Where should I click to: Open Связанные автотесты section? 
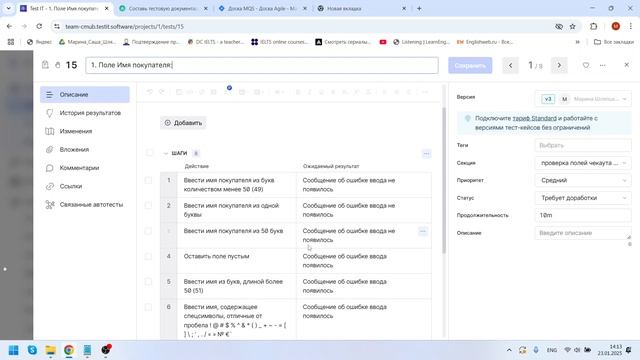[85, 205]
